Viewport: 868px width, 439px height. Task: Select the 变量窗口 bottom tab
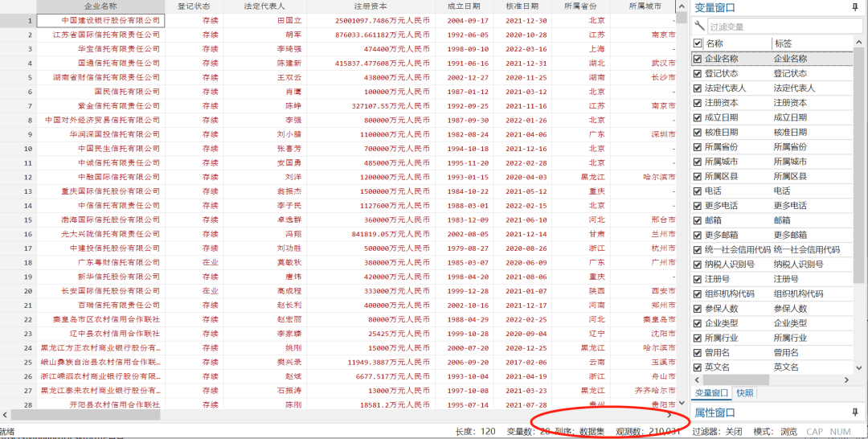pyautogui.click(x=711, y=393)
